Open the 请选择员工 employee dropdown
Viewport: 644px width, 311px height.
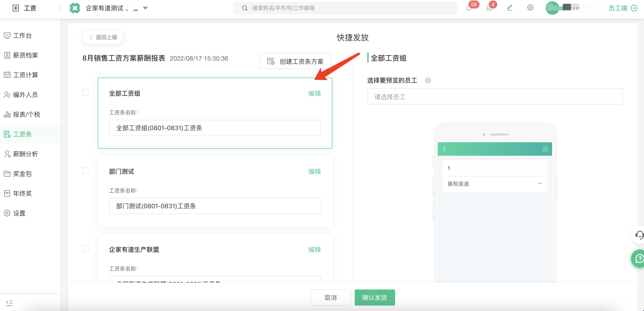coord(495,96)
